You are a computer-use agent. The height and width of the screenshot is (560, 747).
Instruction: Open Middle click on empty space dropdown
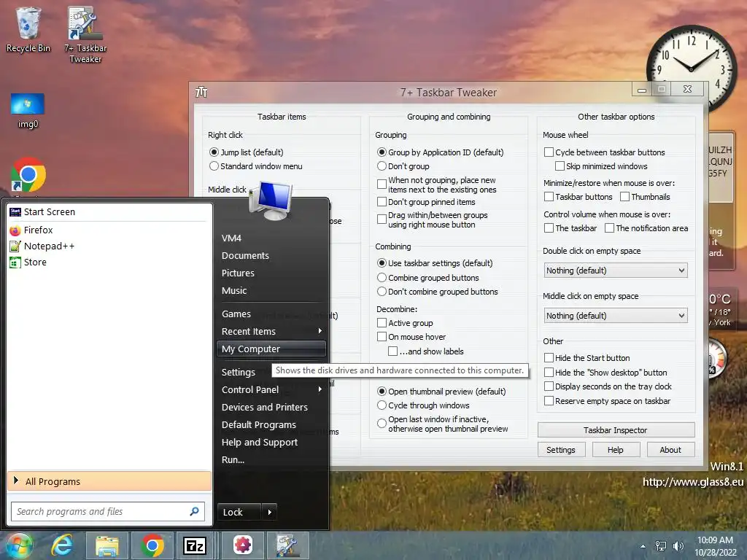[x=616, y=316]
